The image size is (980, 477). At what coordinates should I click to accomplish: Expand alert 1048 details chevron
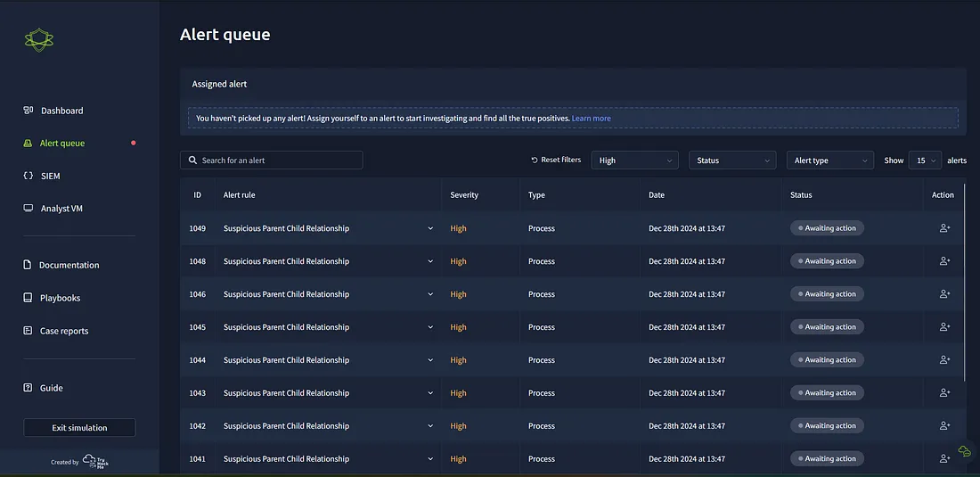pyautogui.click(x=430, y=261)
